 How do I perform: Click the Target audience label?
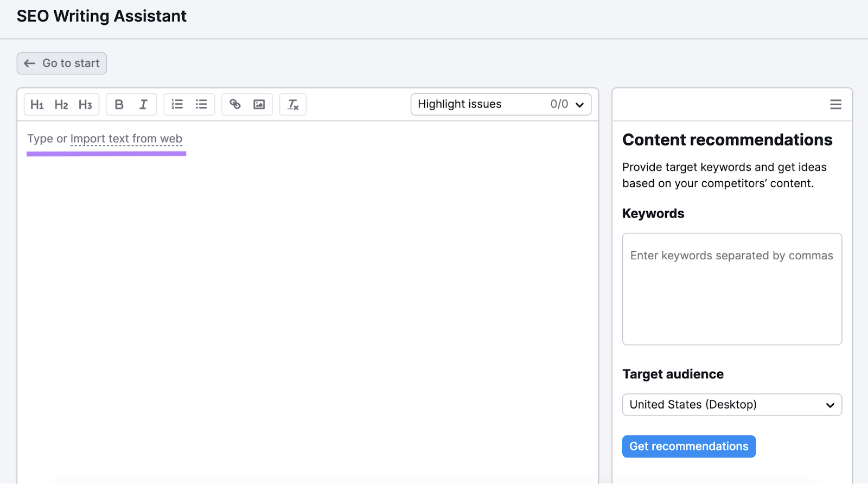pos(673,374)
